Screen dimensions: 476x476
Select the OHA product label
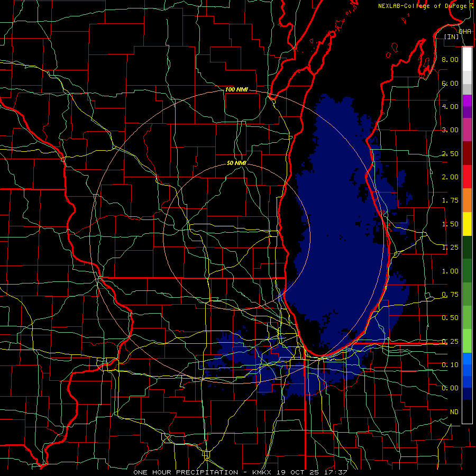pos(465,32)
